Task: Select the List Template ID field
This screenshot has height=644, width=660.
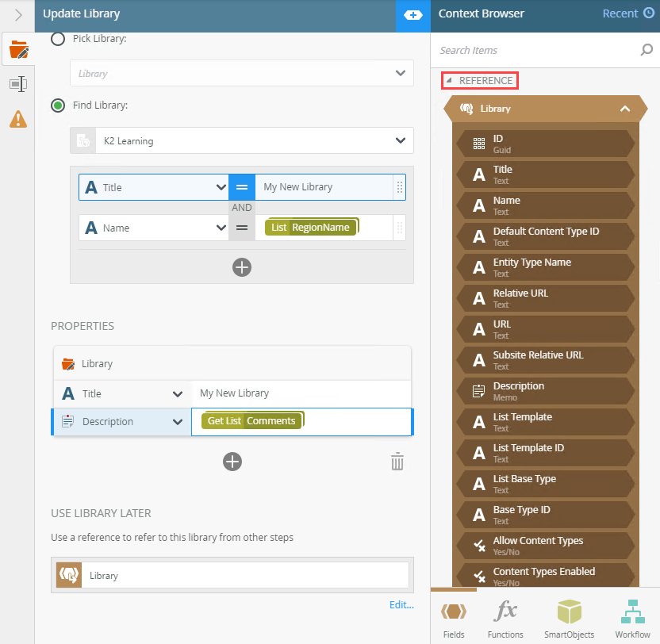Action: pyautogui.click(x=546, y=453)
